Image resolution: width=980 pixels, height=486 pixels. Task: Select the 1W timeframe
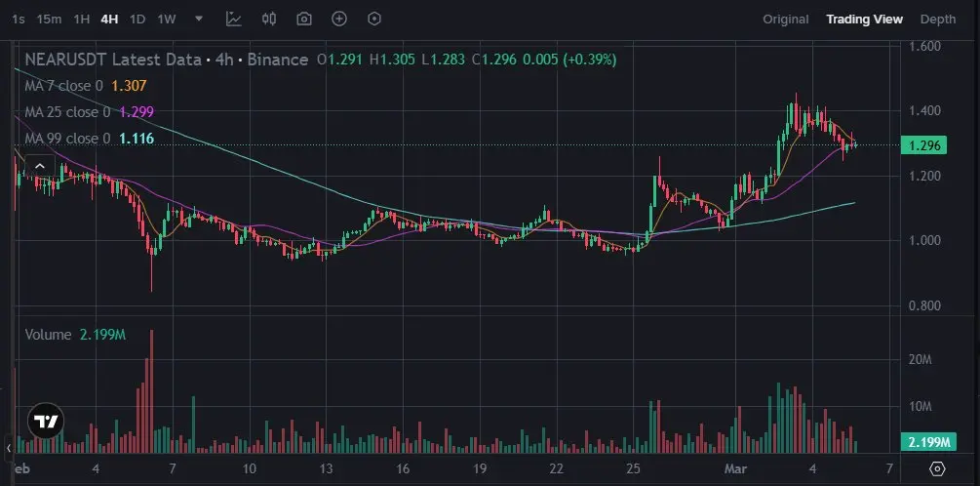[166, 20]
